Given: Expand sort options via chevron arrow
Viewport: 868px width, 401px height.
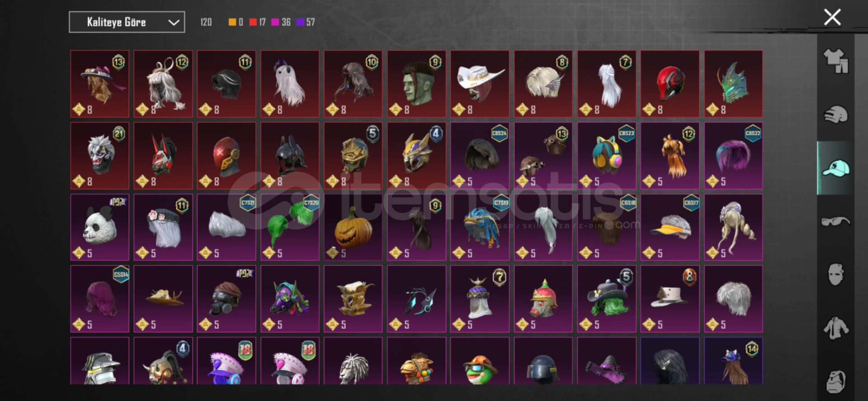Looking at the screenshot, I should point(174,23).
